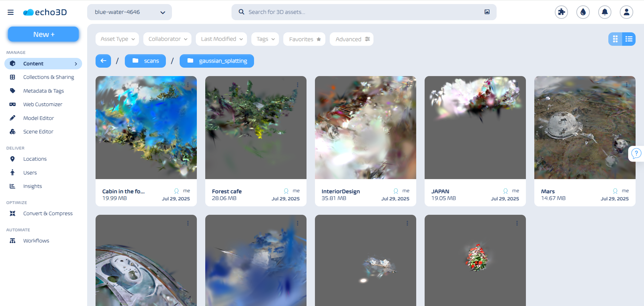Image resolution: width=644 pixels, height=306 pixels.
Task: Open options menu on the Mars asset card
Action: (x=626, y=85)
